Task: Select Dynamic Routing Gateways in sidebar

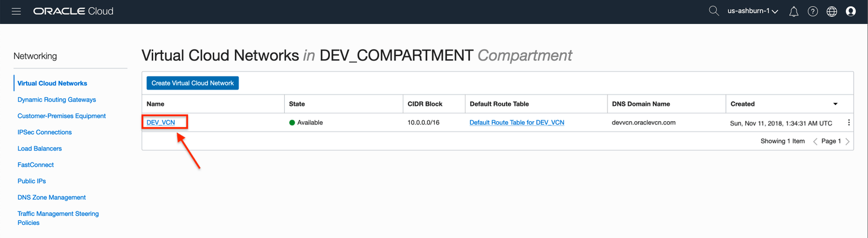Action: pyautogui.click(x=56, y=100)
